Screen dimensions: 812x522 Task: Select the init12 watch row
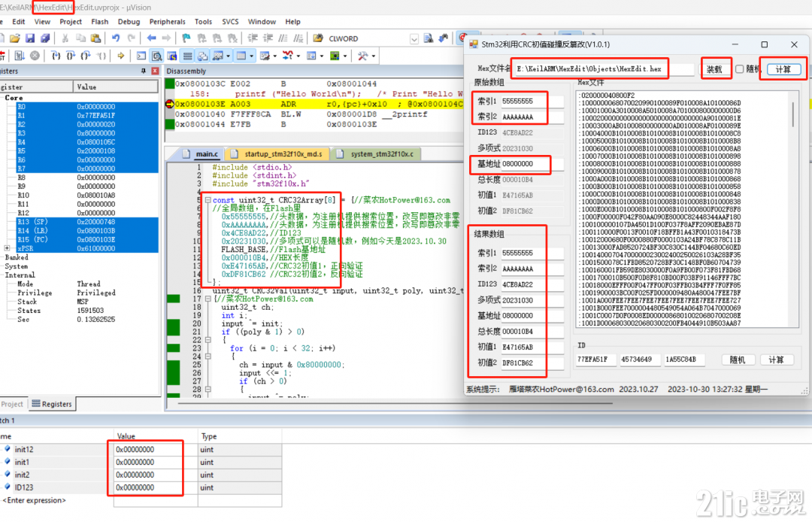click(x=141, y=450)
